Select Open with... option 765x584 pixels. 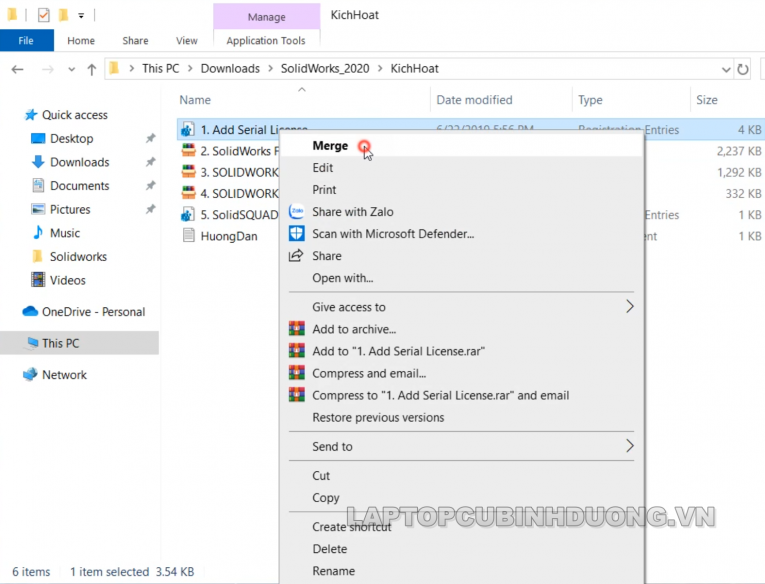pos(342,278)
